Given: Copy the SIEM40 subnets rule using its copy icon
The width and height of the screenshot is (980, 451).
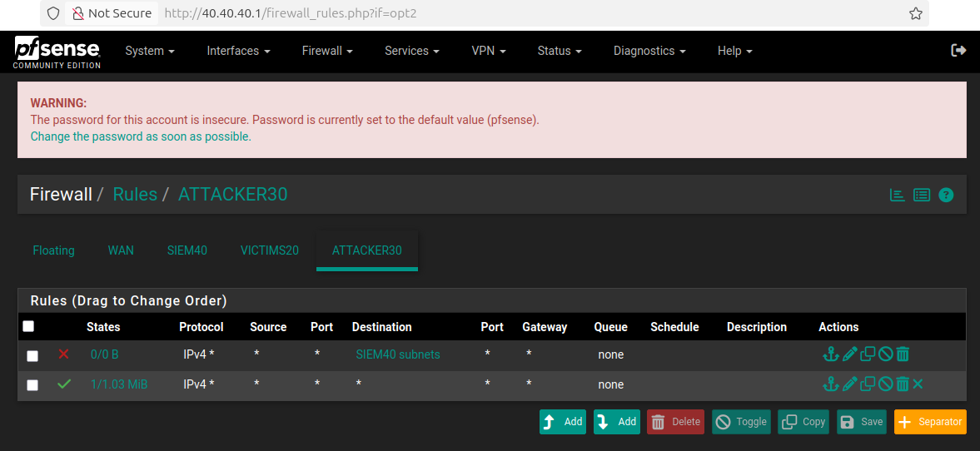Looking at the screenshot, I should [x=868, y=354].
